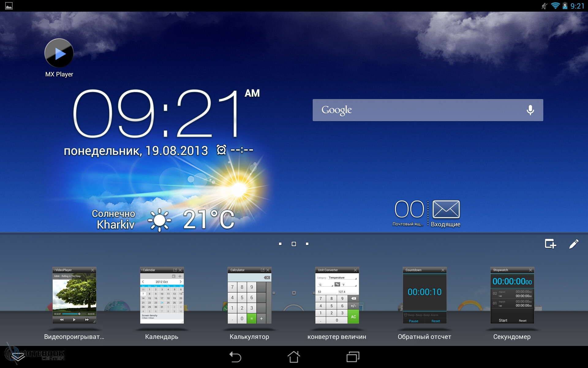Switch to the first home screen page dot

280,244
